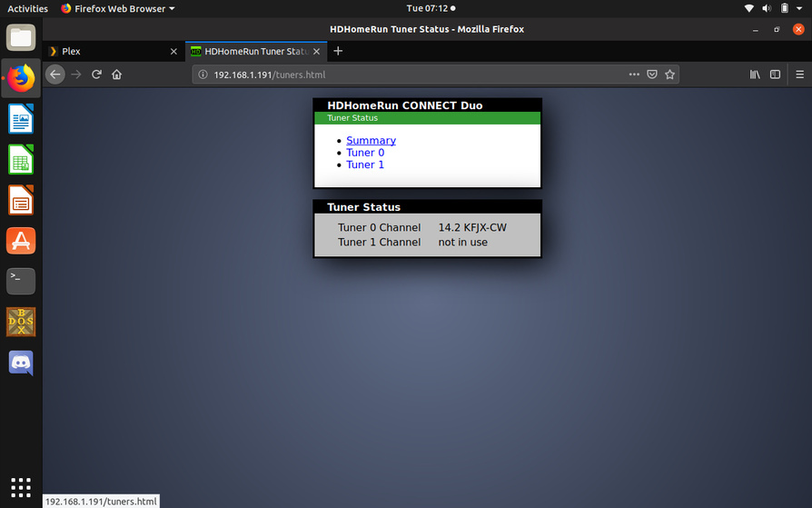
Task: Launch LibreOffice Impress from the dock
Action: coord(21,200)
